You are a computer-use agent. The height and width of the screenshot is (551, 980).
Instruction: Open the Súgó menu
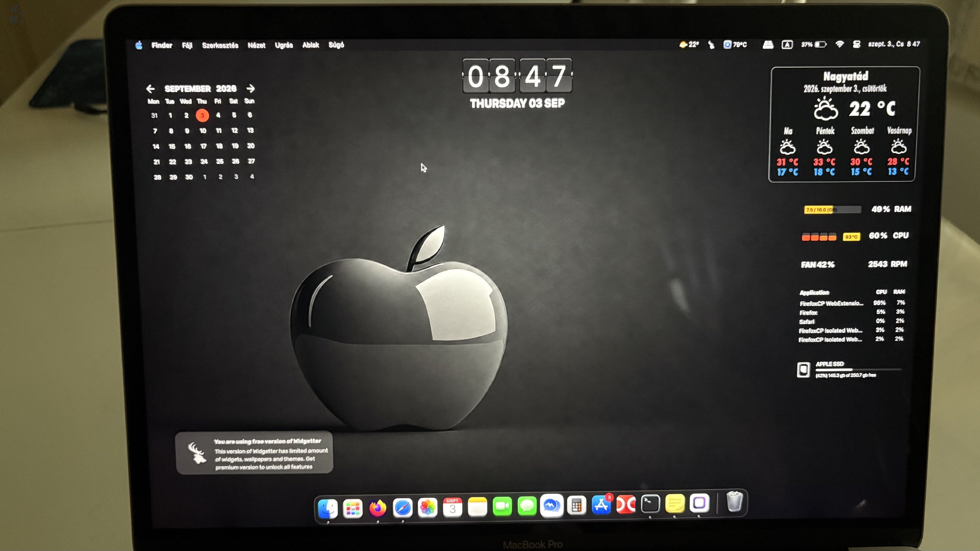[x=336, y=45]
